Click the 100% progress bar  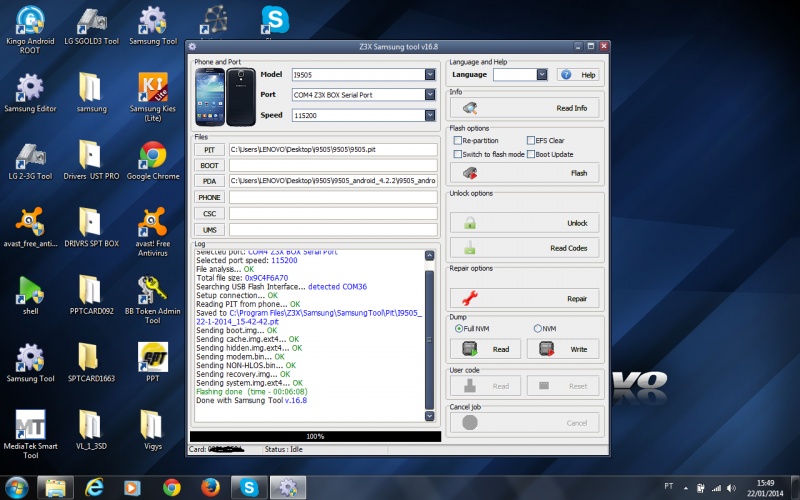click(315, 436)
